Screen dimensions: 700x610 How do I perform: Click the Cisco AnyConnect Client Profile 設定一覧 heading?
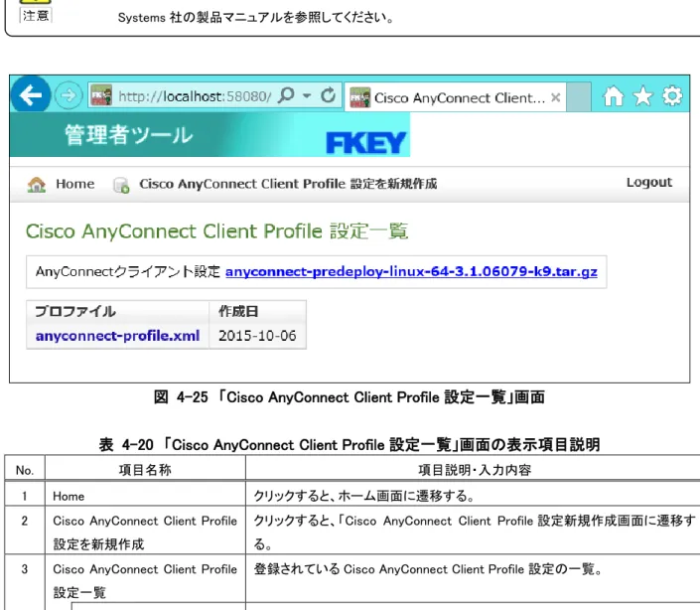coord(217,231)
